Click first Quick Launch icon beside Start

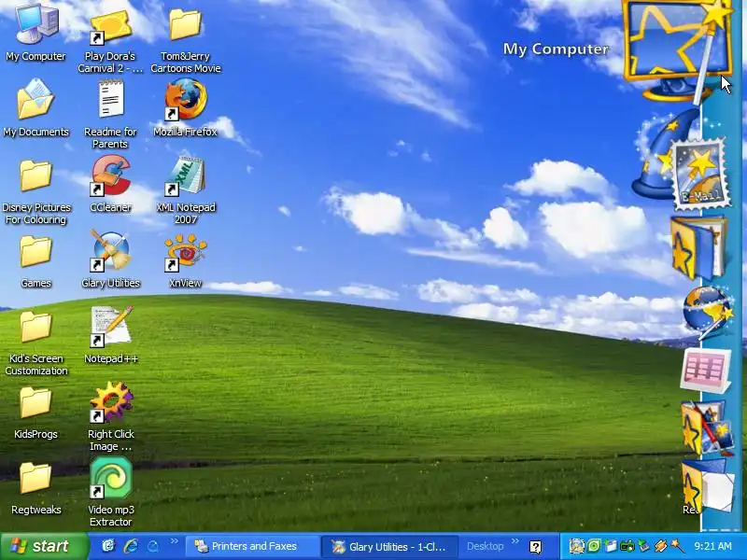pos(108,546)
